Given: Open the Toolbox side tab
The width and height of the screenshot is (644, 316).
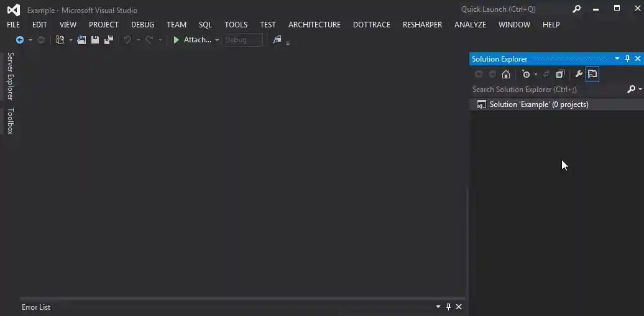Looking at the screenshot, I should click(10, 121).
